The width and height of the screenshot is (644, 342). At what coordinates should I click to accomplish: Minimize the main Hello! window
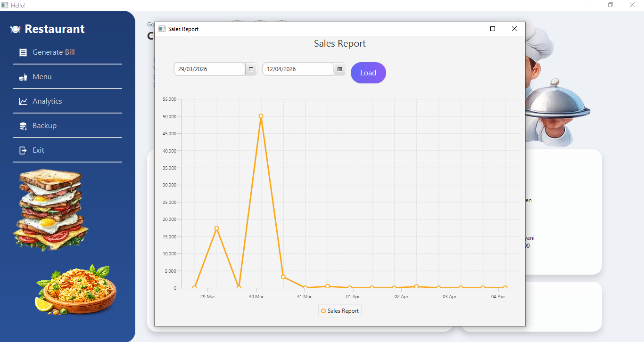pos(589,5)
